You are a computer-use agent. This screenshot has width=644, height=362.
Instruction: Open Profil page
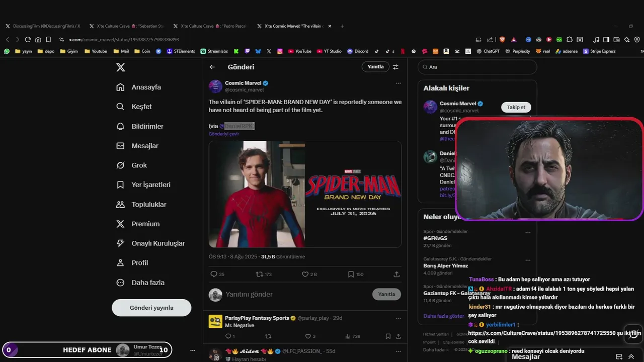[x=132, y=262]
